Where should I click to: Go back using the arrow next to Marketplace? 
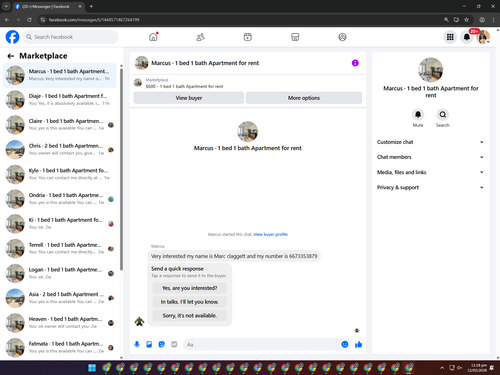tap(11, 56)
